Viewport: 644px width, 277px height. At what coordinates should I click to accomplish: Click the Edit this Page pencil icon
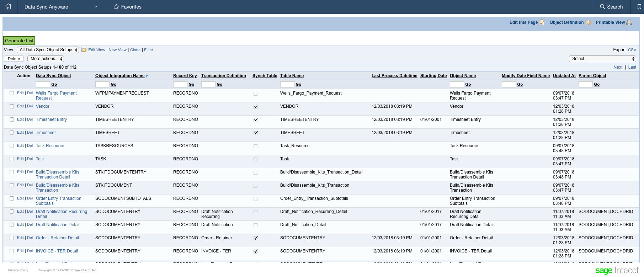coord(542,22)
